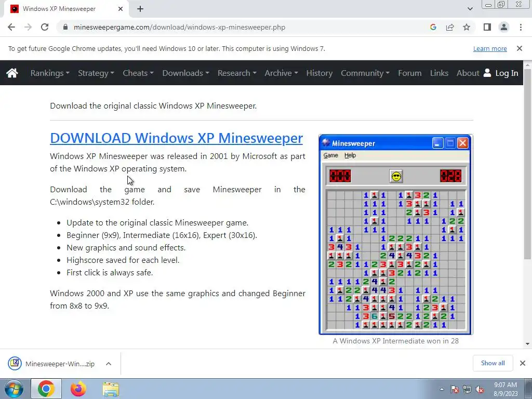Screen dimensions: 532x399
Task: Open File Explorer from the taskbar
Action: 111,389
